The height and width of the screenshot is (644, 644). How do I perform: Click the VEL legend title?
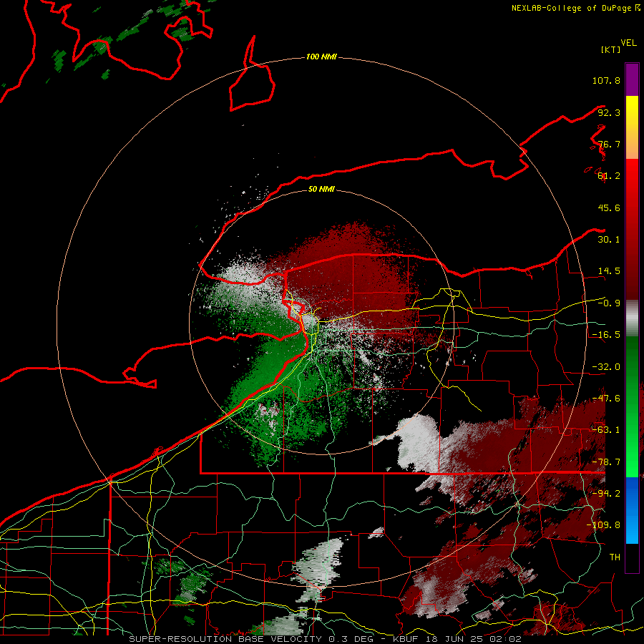pyautogui.click(x=628, y=42)
